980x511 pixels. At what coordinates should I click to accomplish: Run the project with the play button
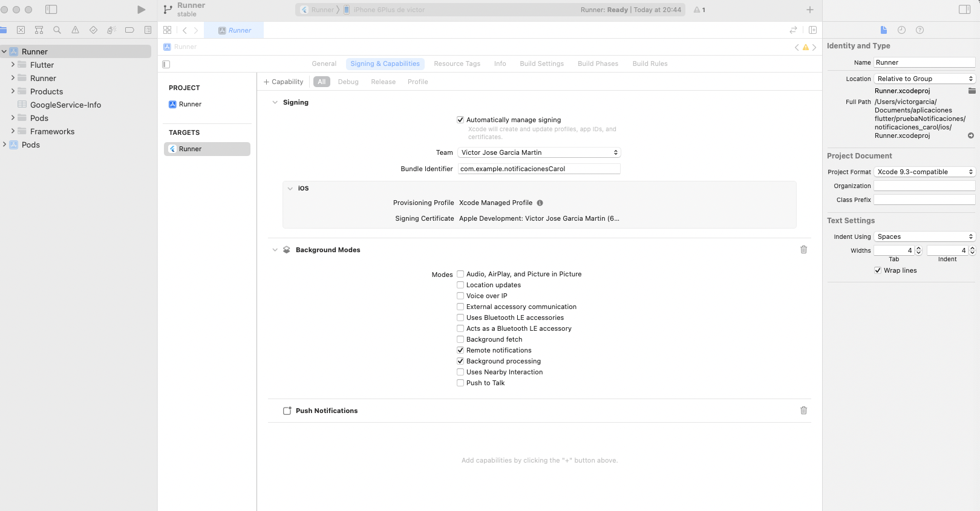(x=141, y=10)
